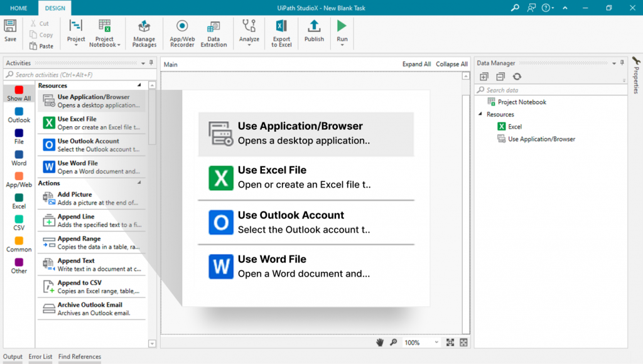The height and width of the screenshot is (364, 643).
Task: Cut the selection using the Cut icon
Action: [x=33, y=23]
